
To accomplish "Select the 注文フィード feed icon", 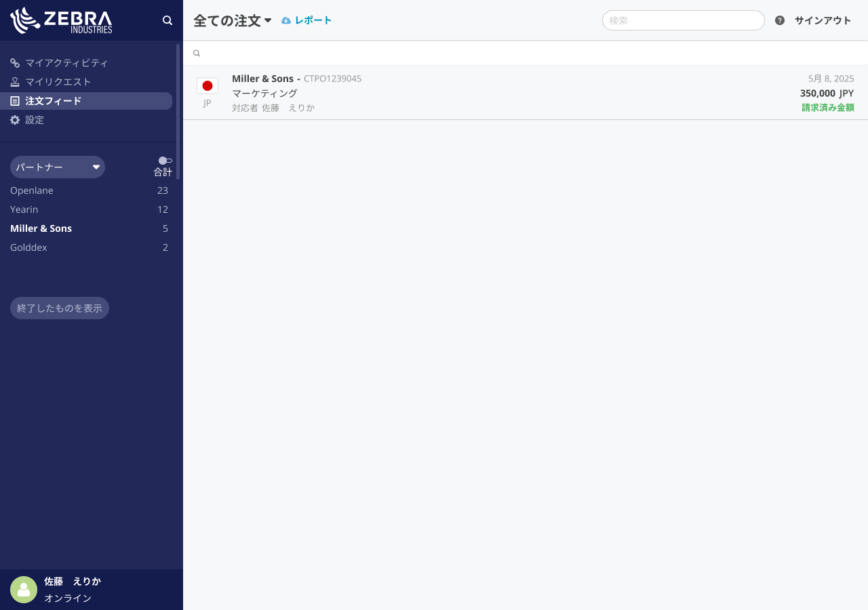I will [14, 100].
